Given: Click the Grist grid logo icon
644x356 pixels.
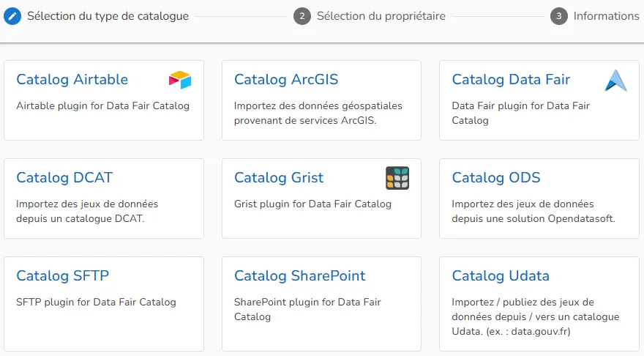Looking at the screenshot, I should tap(397, 178).
